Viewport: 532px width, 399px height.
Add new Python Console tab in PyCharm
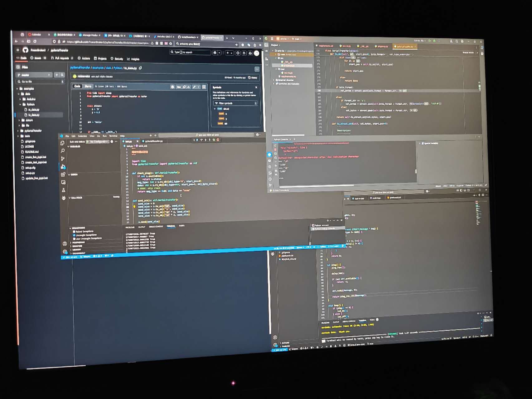pos(294,139)
